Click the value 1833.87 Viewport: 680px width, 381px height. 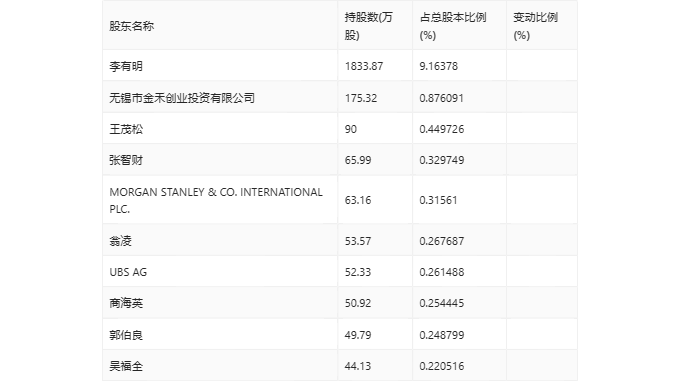364,66
